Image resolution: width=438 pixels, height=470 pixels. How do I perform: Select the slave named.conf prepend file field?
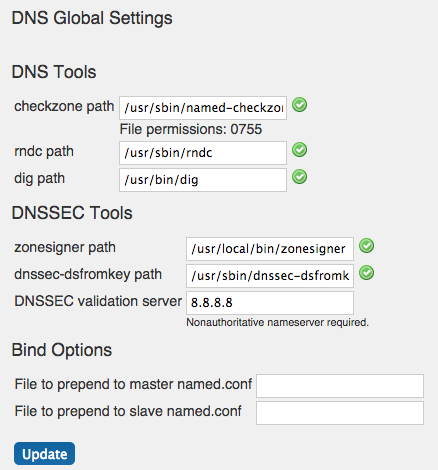pos(340,413)
